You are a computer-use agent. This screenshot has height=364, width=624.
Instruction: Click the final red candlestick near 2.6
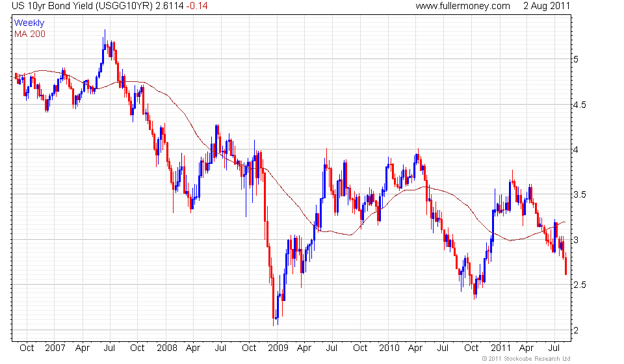point(566,264)
